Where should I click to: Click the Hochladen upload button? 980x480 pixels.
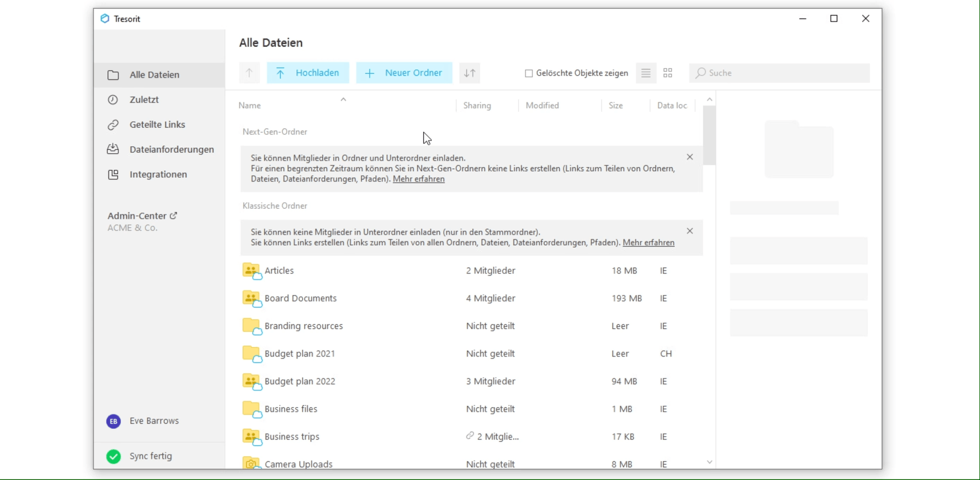point(308,73)
